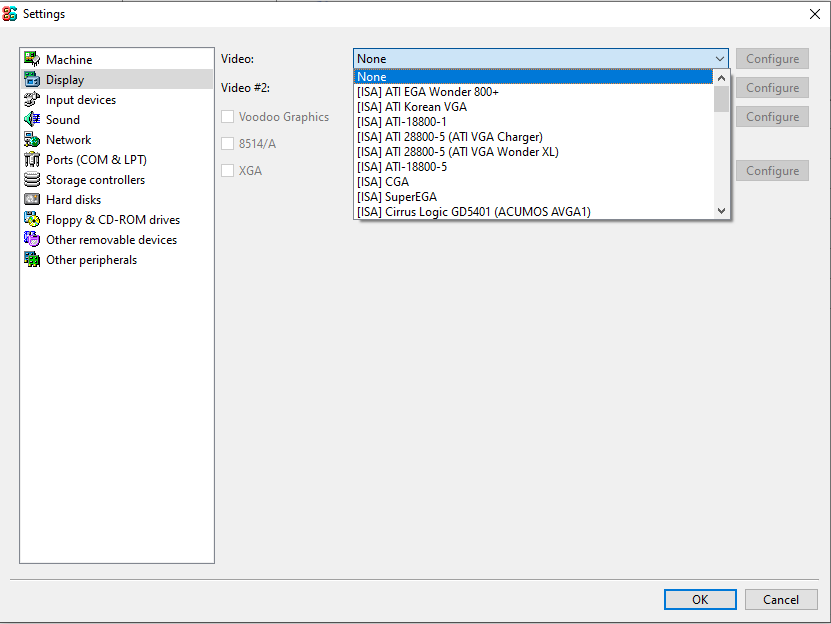Click the Network category icon
This screenshot has width=831, height=624.
point(32,139)
